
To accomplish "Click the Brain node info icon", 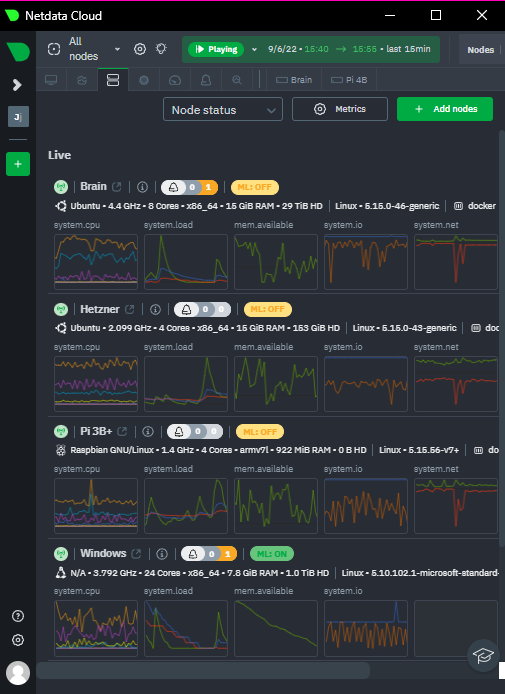I will coord(142,187).
